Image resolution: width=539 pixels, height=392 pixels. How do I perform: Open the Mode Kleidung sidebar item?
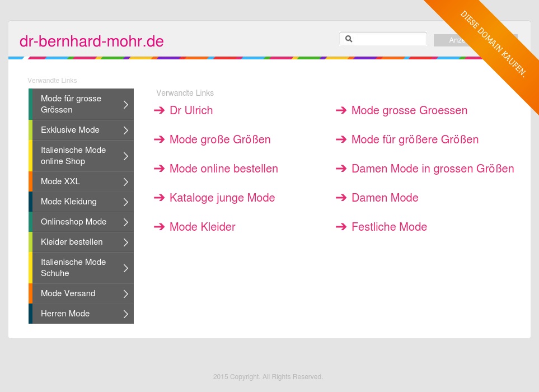click(x=69, y=202)
